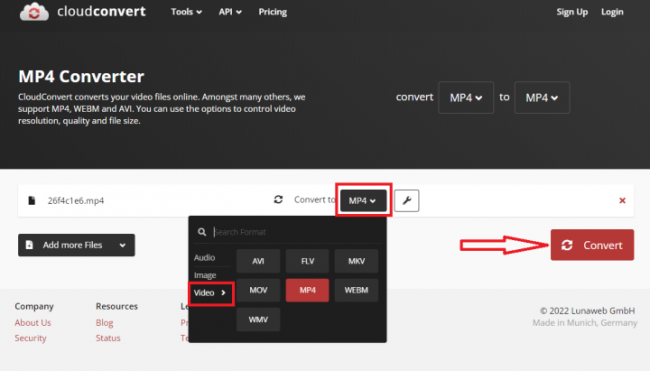Click Sign Up
650x371 pixels.
coord(572,12)
